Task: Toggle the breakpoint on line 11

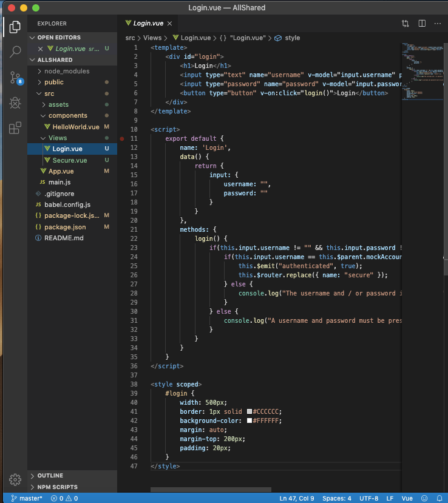Action: tap(122, 138)
